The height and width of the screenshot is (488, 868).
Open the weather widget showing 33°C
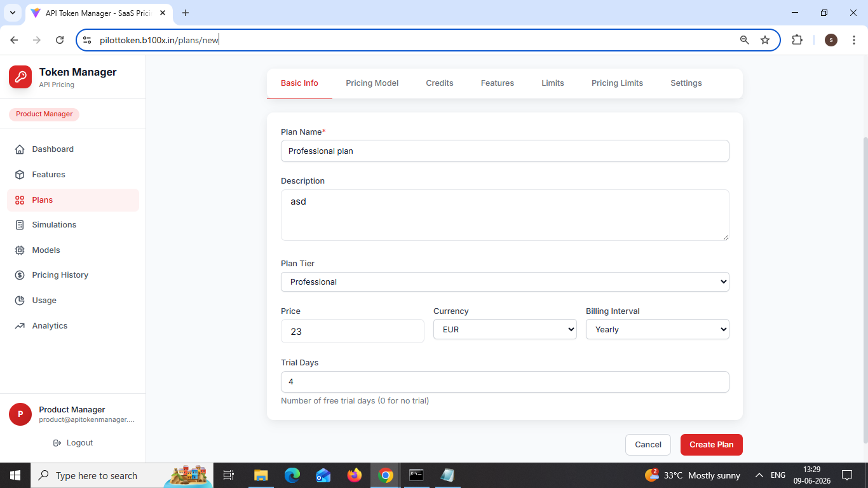(x=693, y=475)
